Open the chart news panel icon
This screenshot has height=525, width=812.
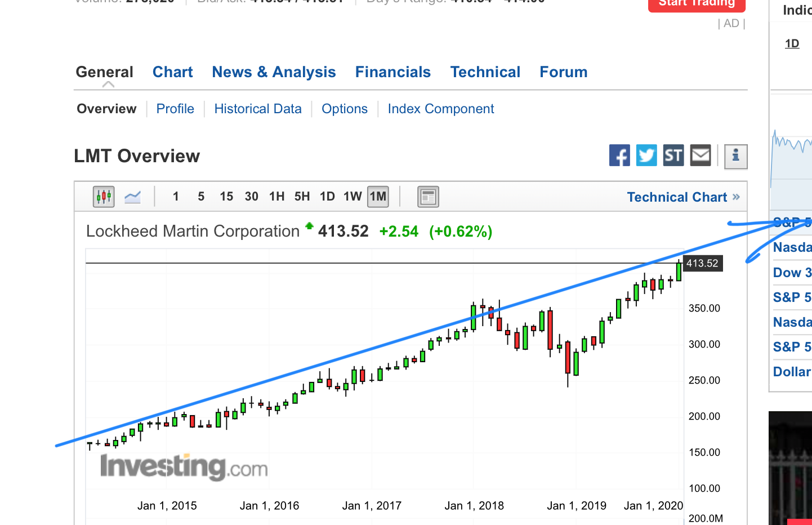pyautogui.click(x=428, y=197)
